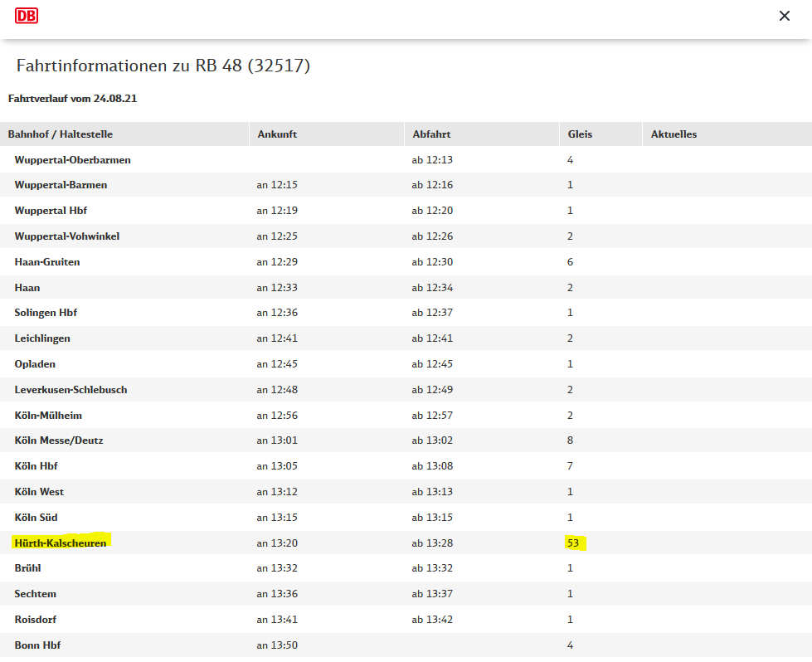Select station Wuppertal-Oberbarmen
The width and height of the screenshot is (812, 662).
(72, 160)
